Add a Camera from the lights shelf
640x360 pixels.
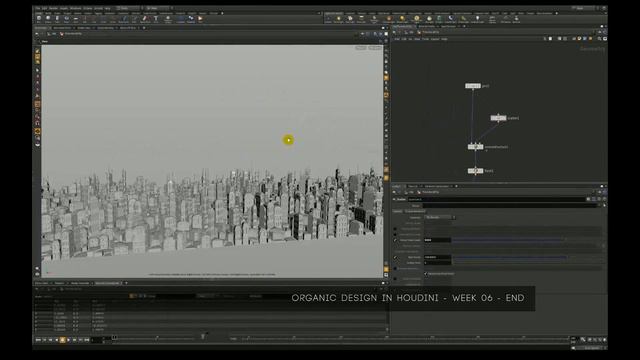coord(328,19)
